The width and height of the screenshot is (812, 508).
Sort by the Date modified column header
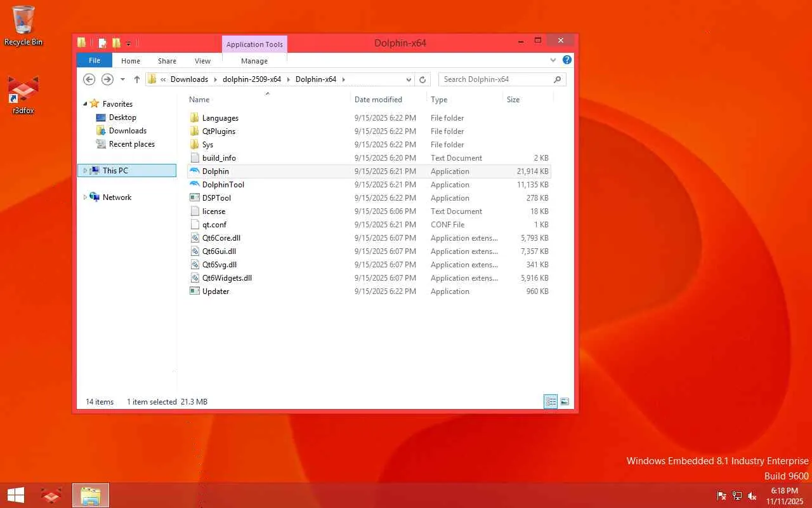388,99
